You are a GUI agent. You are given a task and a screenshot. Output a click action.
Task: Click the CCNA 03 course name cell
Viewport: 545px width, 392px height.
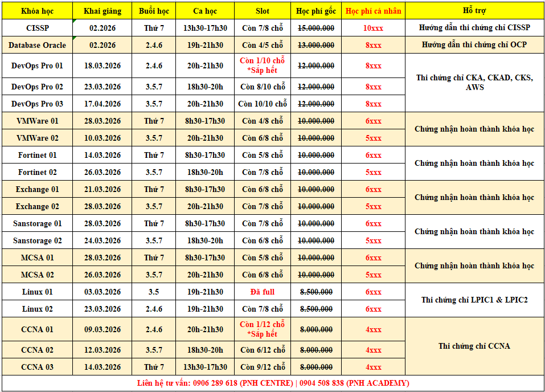pyautogui.click(x=37, y=367)
